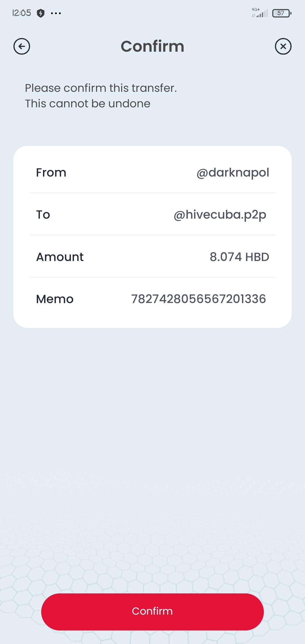Tap the shield icon in status bar

tap(41, 13)
